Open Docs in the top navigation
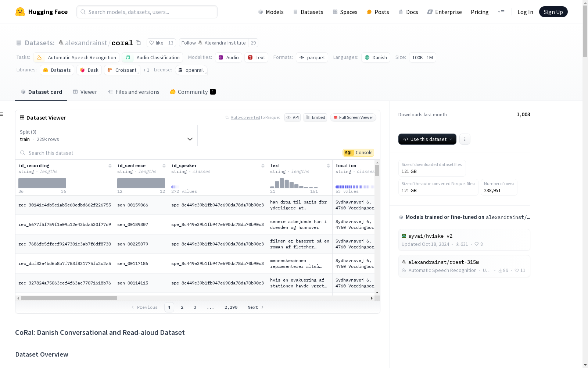 pyautogui.click(x=408, y=12)
